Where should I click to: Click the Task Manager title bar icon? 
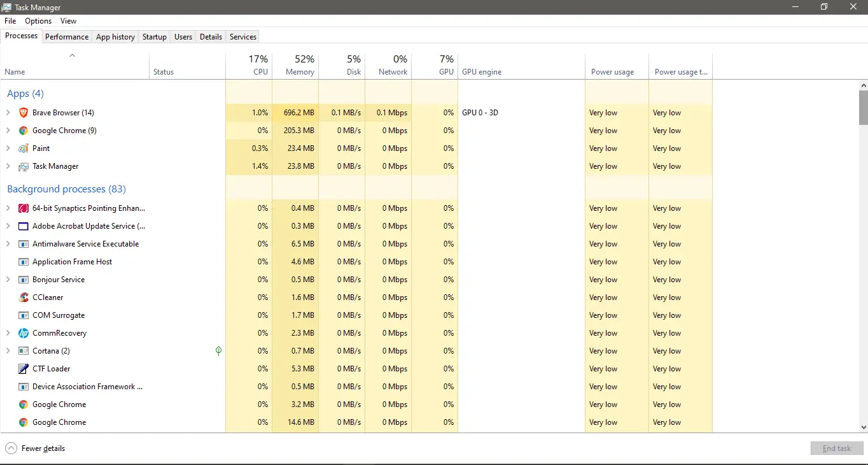click(x=7, y=7)
